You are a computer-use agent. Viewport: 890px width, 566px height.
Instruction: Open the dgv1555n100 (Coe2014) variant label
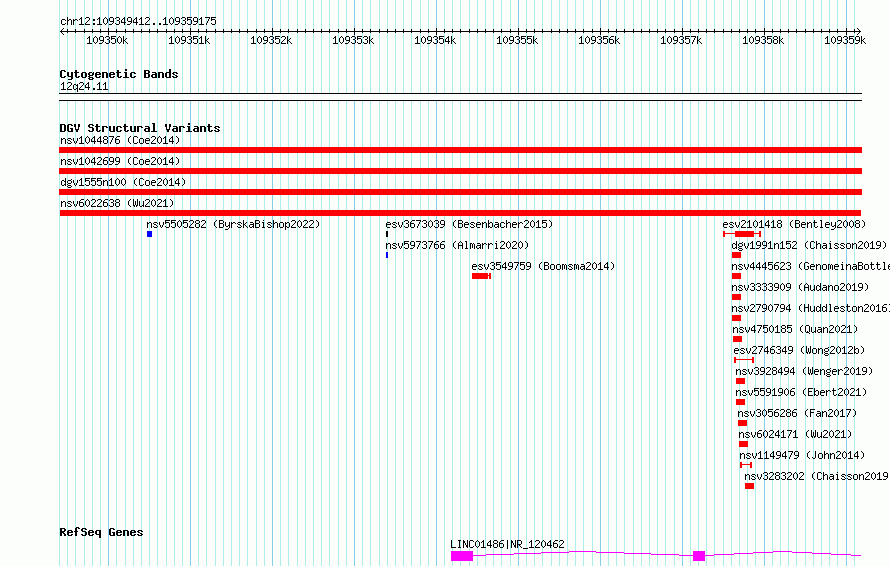123,182
